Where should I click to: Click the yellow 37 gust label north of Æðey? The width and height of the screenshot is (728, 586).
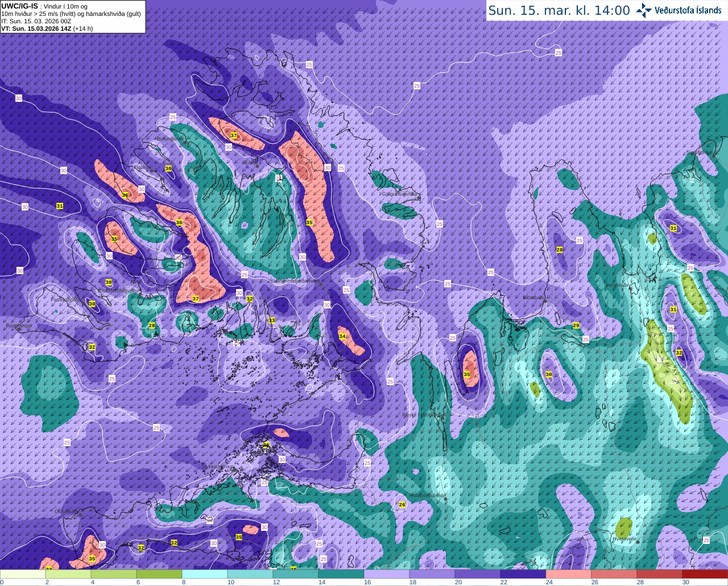(233, 135)
